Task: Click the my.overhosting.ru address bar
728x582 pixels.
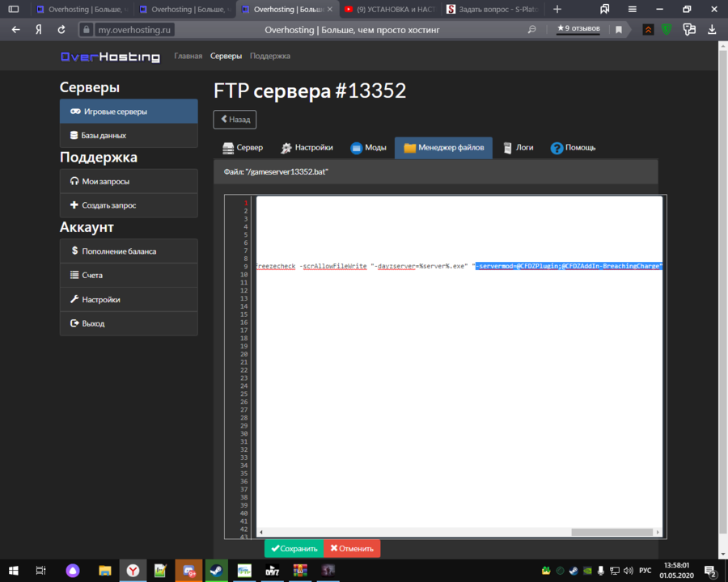Action: [x=134, y=30]
